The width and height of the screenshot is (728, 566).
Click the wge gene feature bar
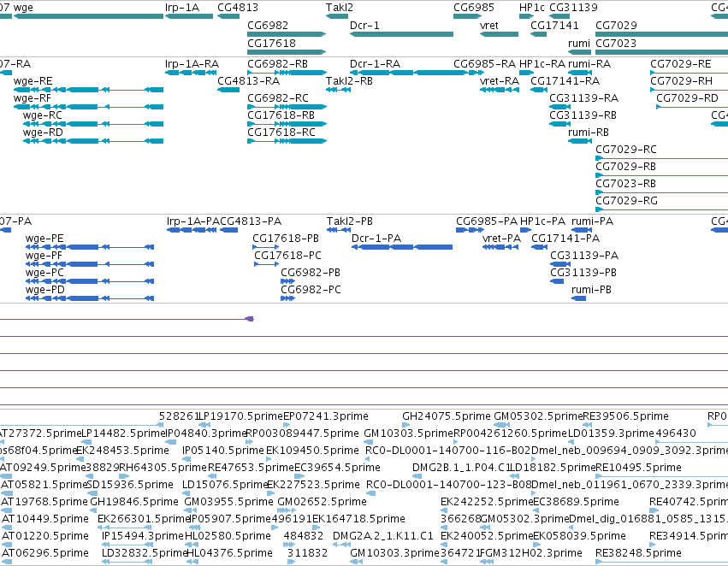88,16
